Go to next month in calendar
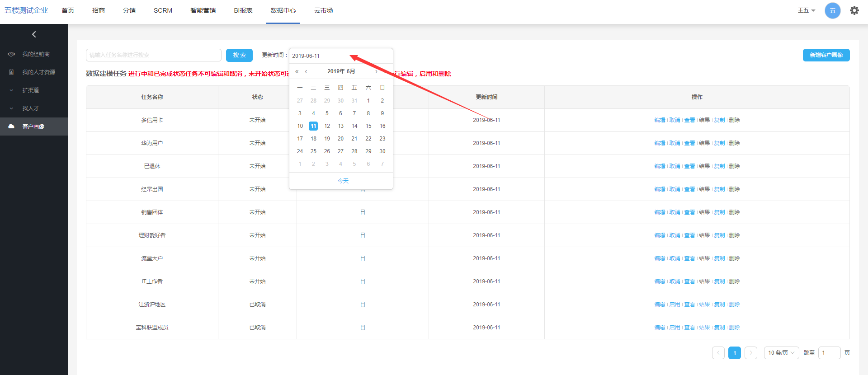 click(x=376, y=71)
